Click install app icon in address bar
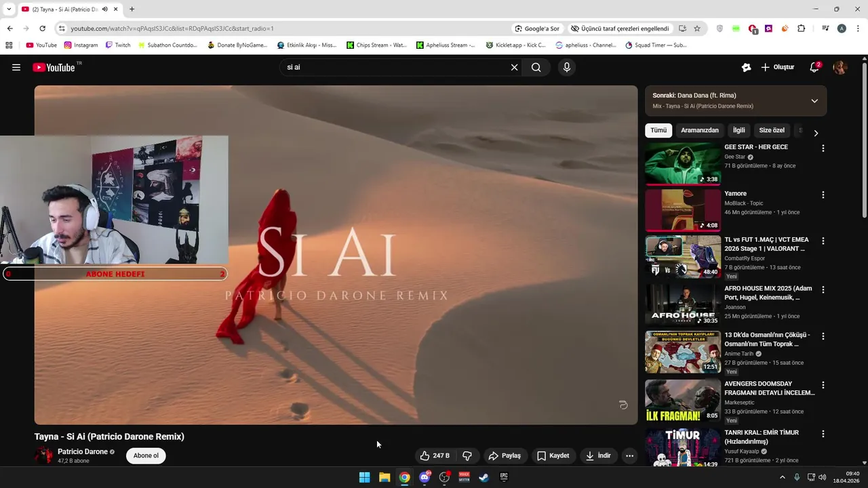This screenshot has width=868, height=488. click(x=682, y=28)
